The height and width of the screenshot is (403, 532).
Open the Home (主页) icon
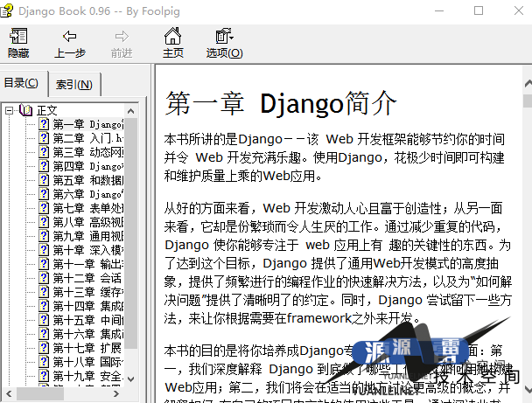point(172,36)
